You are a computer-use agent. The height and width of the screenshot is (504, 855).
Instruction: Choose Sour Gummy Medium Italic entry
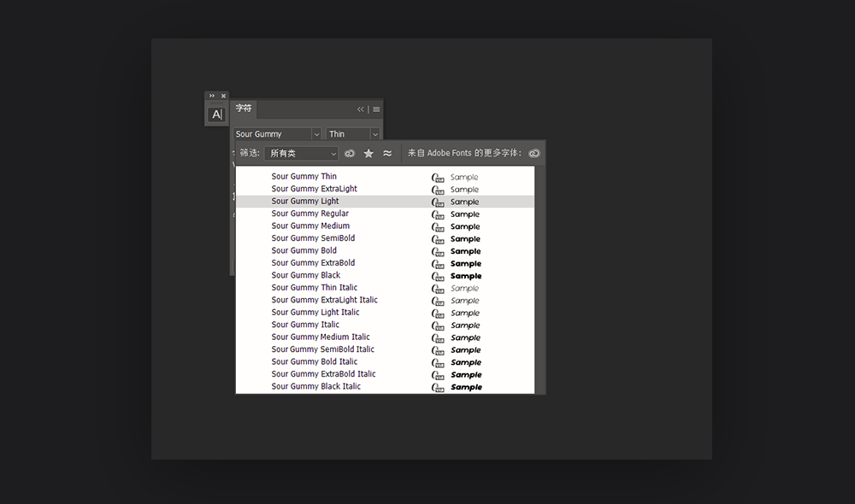pyautogui.click(x=385, y=337)
